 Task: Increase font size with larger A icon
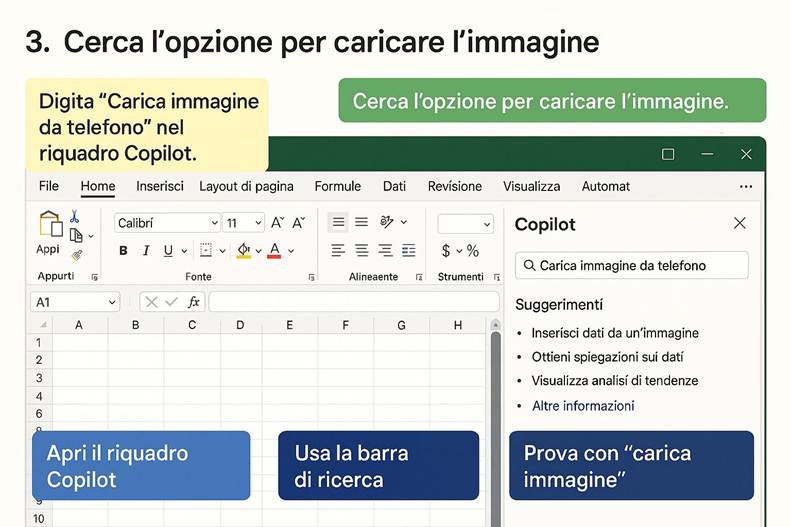277,223
